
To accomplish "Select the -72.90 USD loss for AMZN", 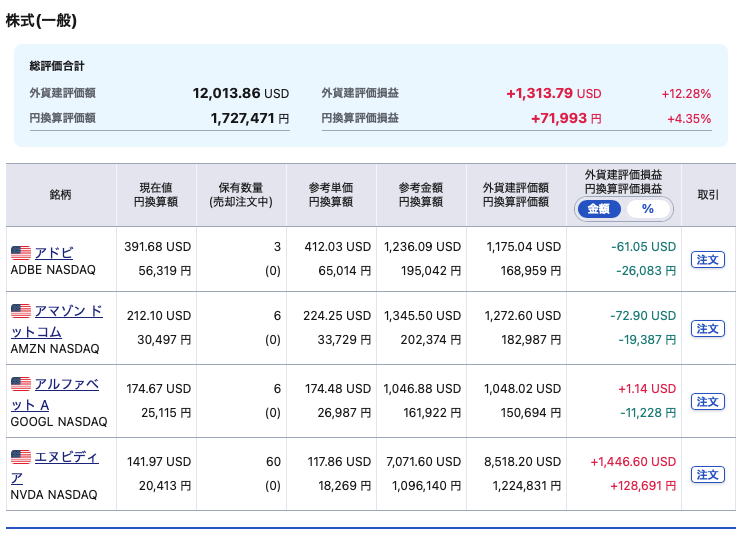I will click(643, 316).
